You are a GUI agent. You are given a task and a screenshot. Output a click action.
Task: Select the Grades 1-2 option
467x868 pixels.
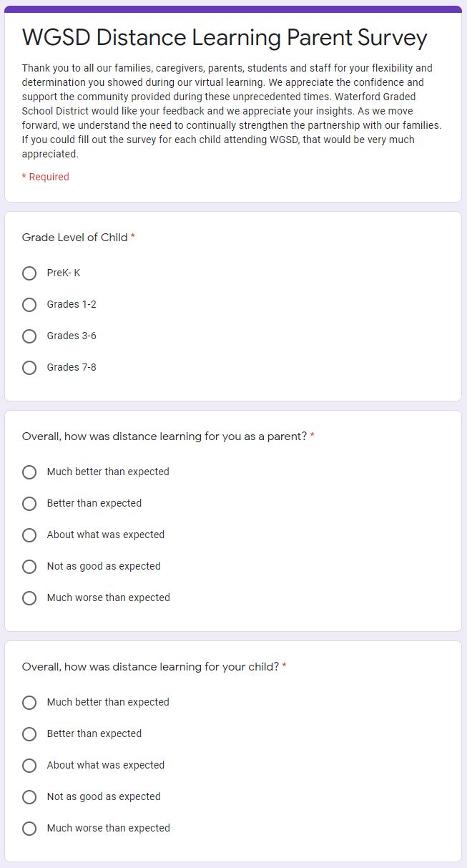[29, 305]
